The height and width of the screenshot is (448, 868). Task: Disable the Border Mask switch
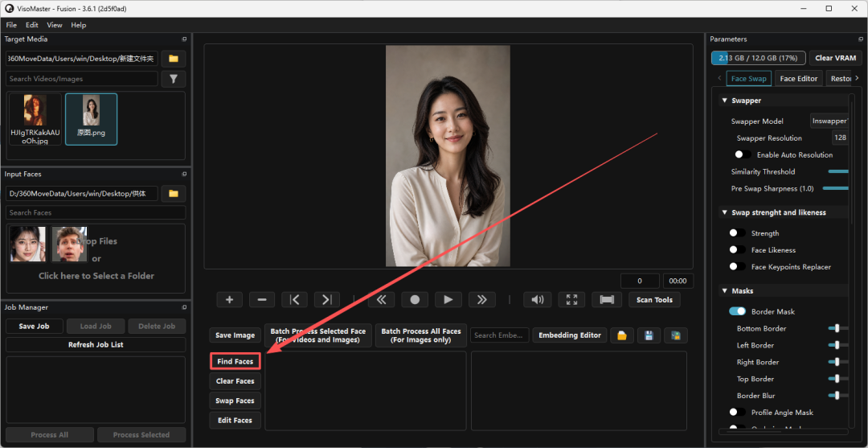pyautogui.click(x=737, y=311)
